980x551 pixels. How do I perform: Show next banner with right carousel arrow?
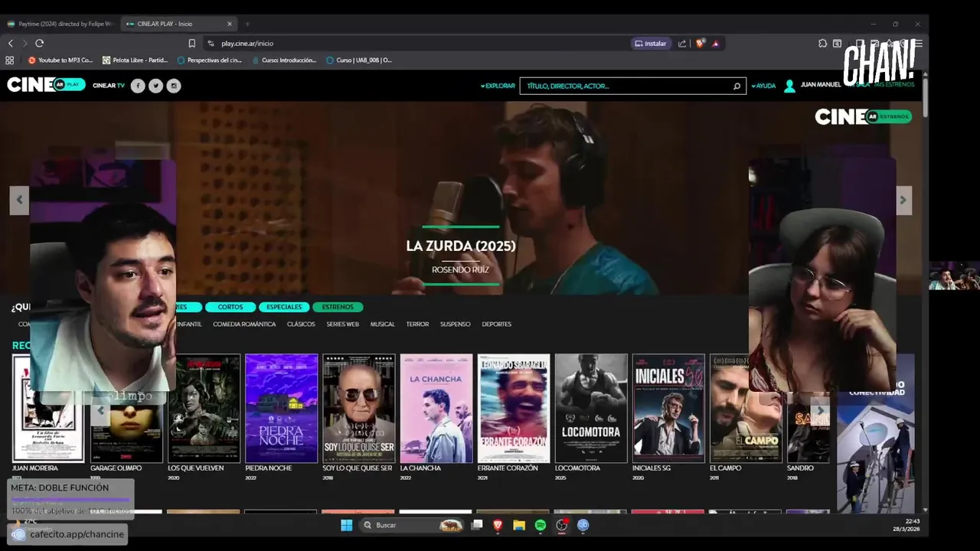coord(903,201)
